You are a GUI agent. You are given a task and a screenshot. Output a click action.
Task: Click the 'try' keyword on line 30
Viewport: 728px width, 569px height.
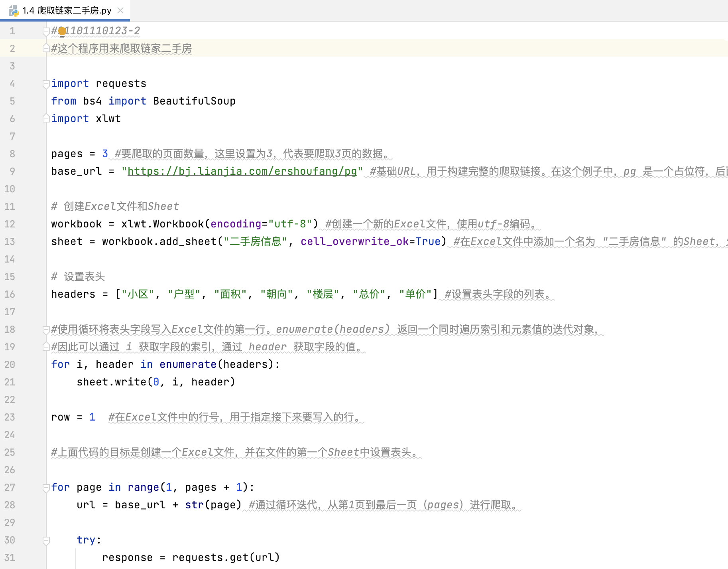[86, 540]
